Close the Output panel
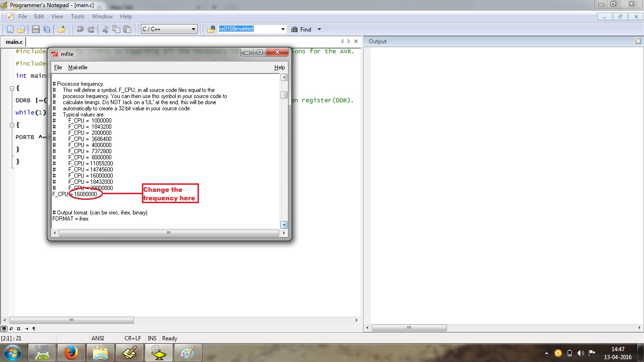 pos(638,41)
